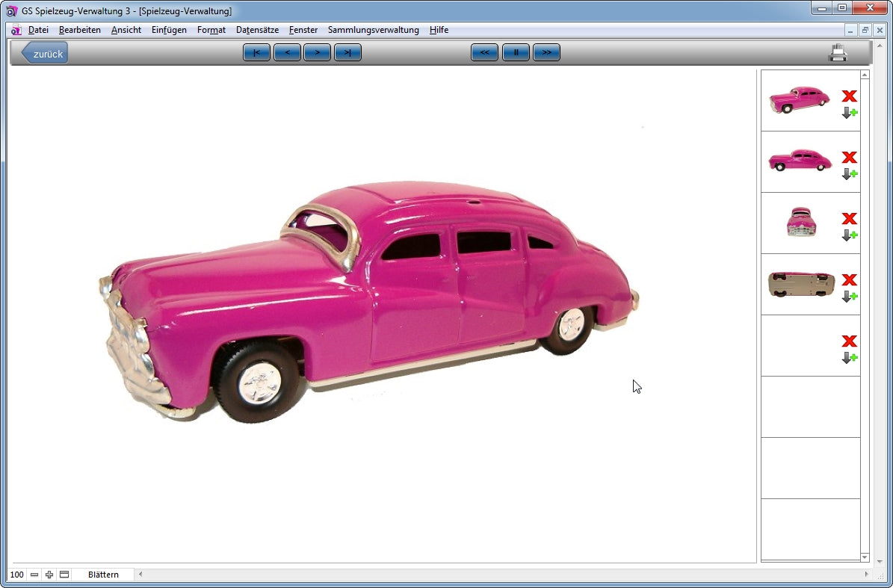Viewport: 893px width, 588px height.
Task: Select the front-view car thumbnail
Action: tap(801, 223)
